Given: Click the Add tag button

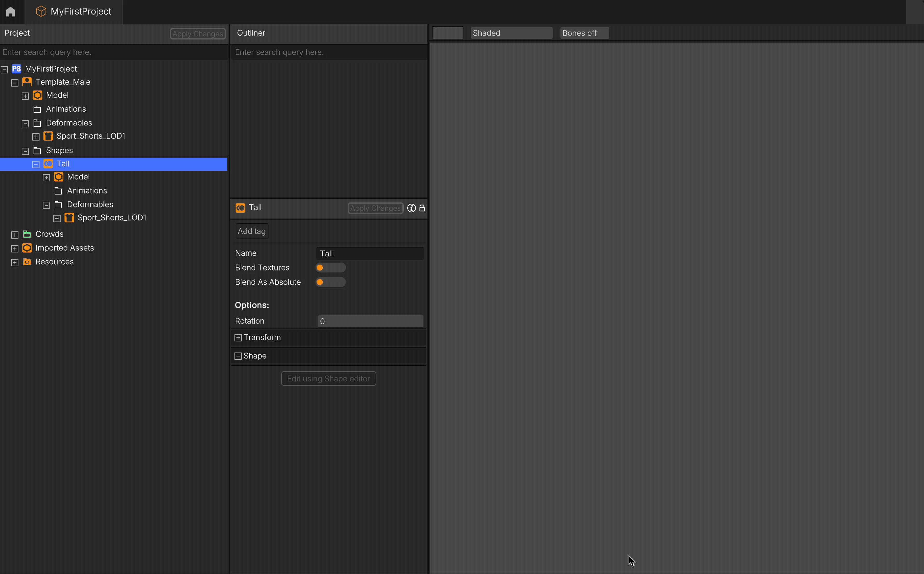Looking at the screenshot, I should tap(252, 231).
